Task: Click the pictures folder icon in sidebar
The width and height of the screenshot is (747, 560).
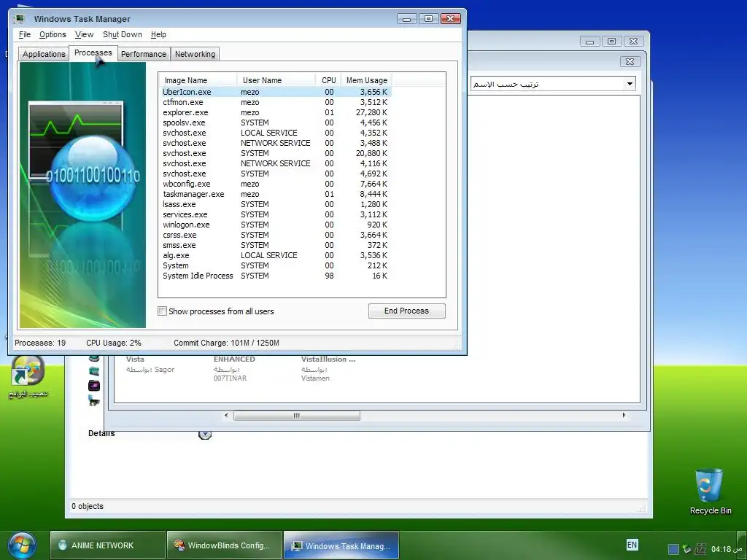Action: pyautogui.click(x=94, y=402)
